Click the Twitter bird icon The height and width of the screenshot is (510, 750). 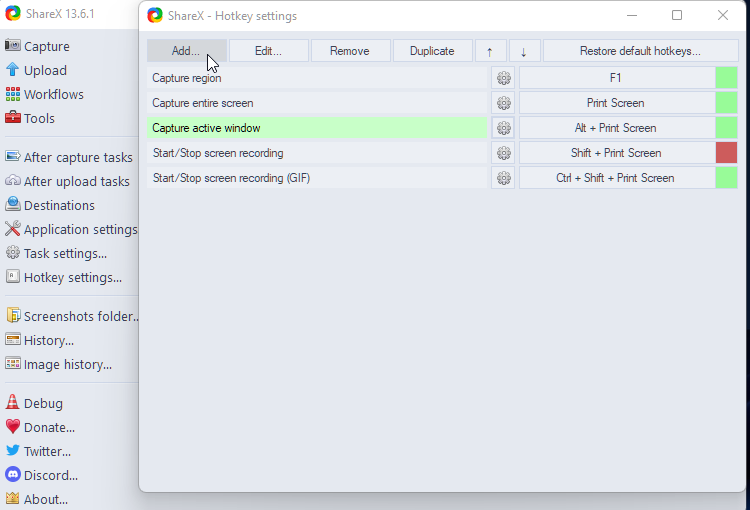point(12,450)
